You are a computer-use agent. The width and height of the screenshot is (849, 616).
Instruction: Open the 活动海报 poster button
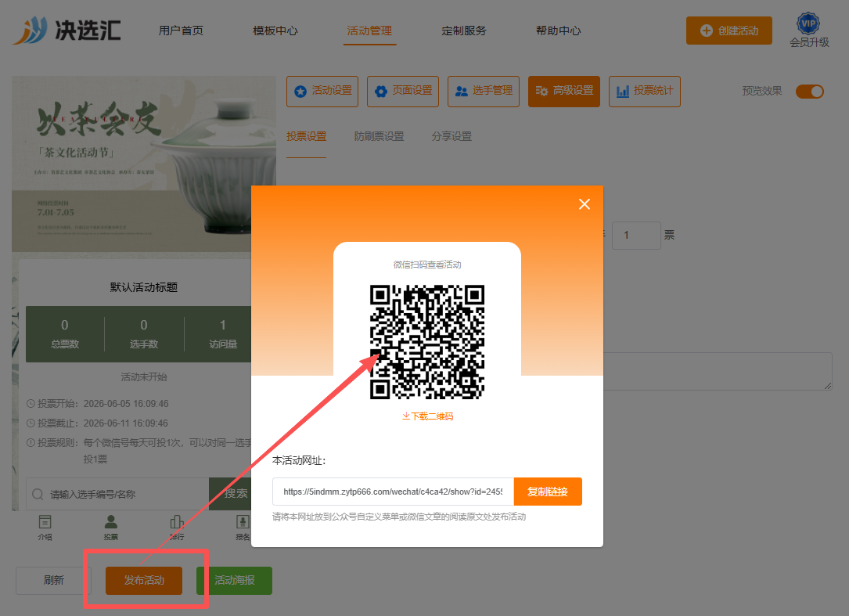[x=235, y=580]
